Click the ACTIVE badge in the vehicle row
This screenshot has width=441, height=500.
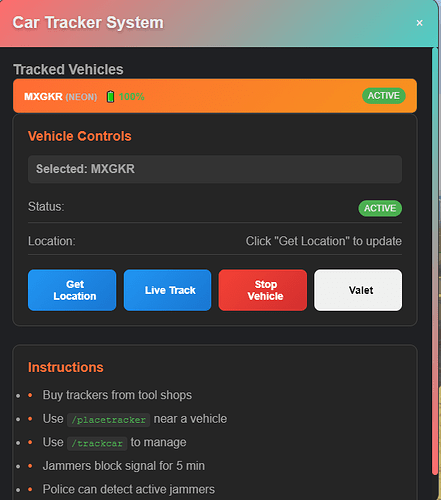(384, 96)
